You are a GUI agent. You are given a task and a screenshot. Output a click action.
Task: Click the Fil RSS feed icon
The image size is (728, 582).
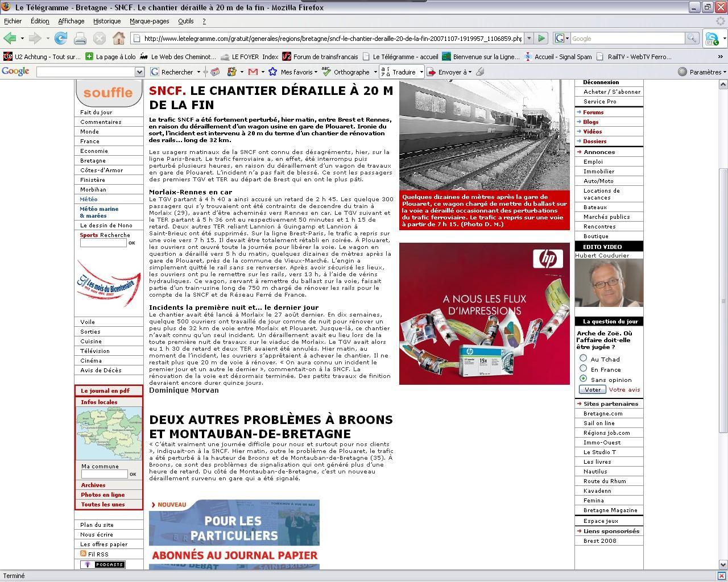pyautogui.click(x=84, y=554)
